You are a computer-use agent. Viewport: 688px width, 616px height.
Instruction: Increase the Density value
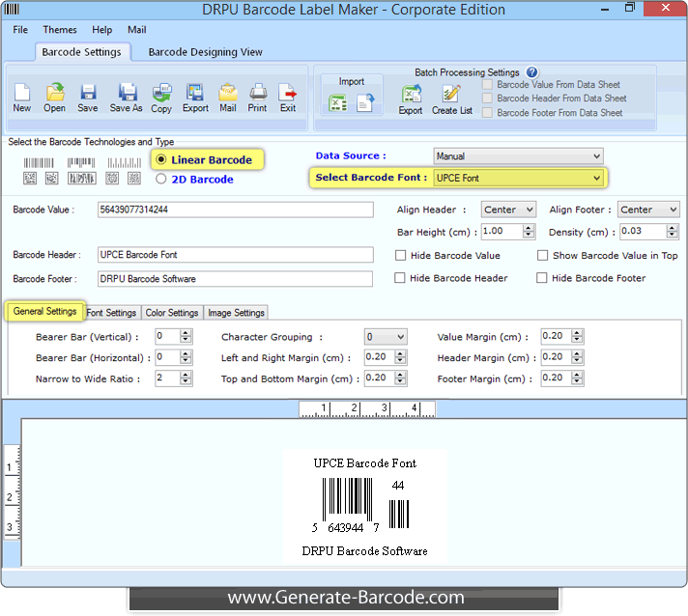tap(672, 228)
